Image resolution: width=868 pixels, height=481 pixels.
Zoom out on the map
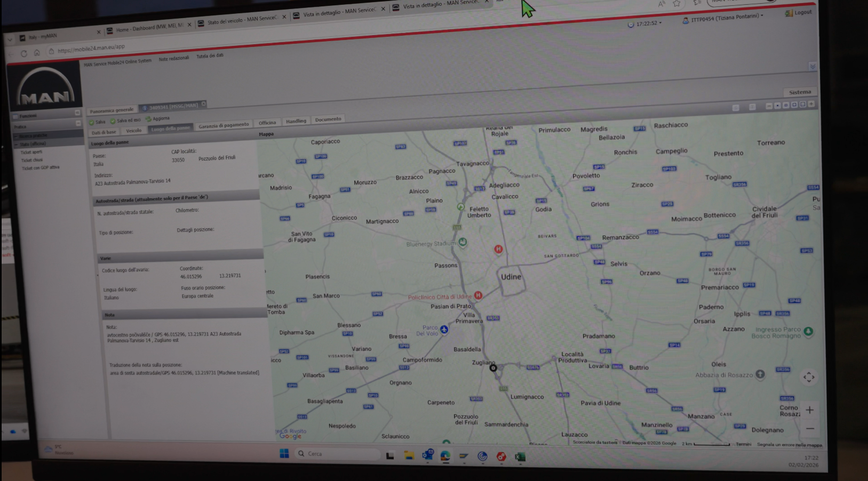(x=810, y=429)
